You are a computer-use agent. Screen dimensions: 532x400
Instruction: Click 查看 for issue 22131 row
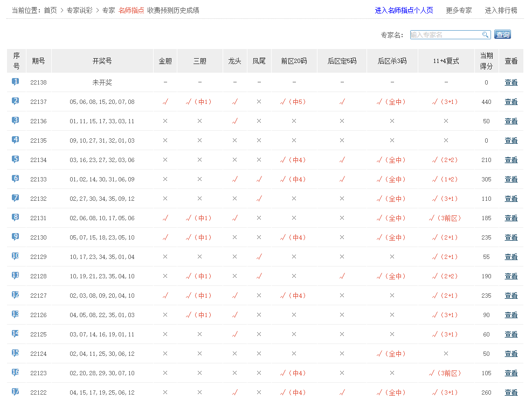tap(510, 218)
